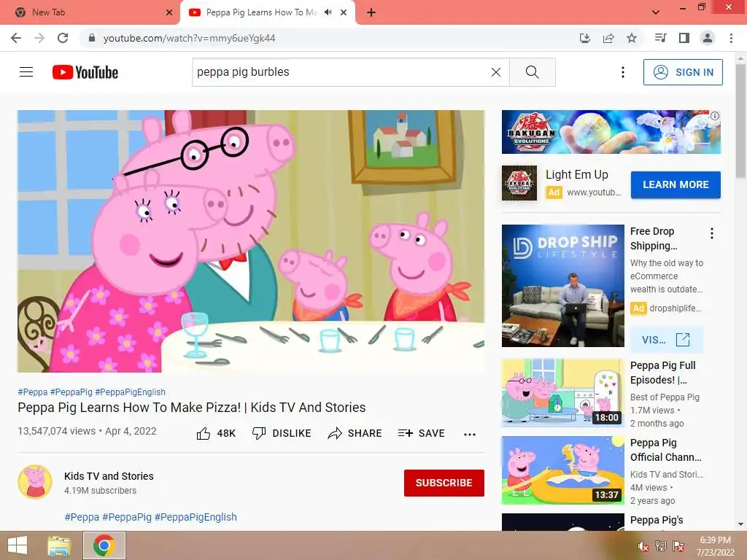Viewport: 747px width, 560px height.
Task: Open Peppa Pig Official Channel video thumbnail
Action: point(562,470)
